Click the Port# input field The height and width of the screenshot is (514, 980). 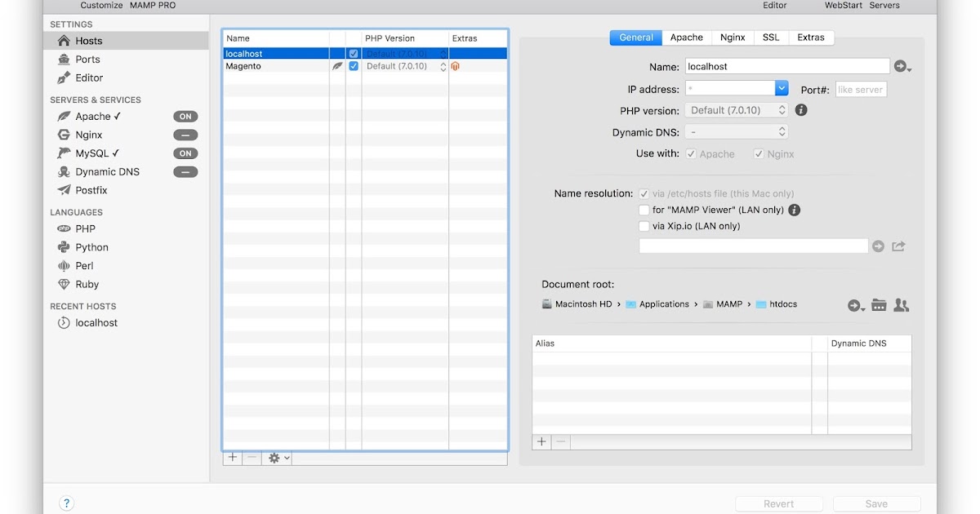click(861, 89)
